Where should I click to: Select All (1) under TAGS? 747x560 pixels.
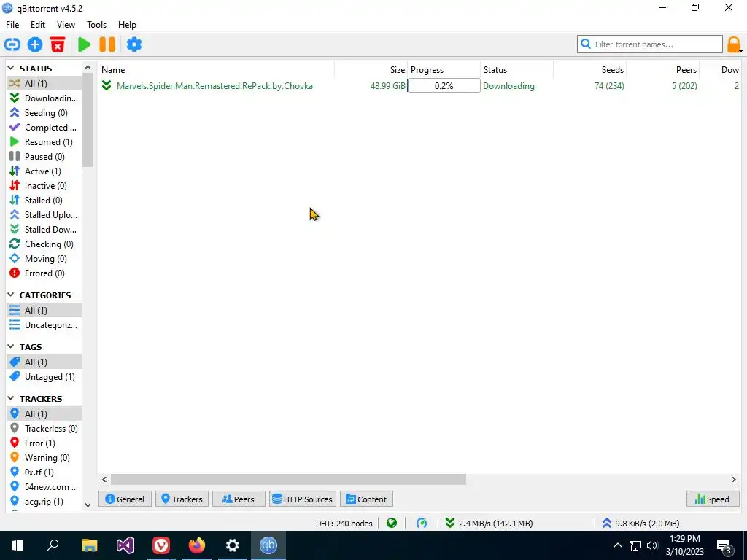[x=44, y=362]
